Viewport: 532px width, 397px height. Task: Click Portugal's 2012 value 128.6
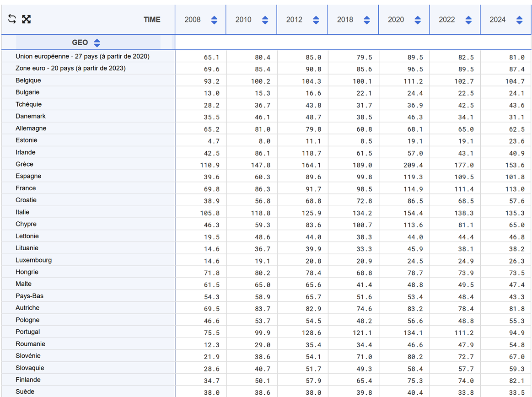(x=312, y=333)
